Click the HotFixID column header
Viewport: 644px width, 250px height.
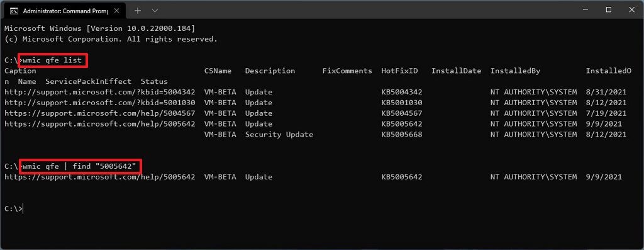point(399,71)
